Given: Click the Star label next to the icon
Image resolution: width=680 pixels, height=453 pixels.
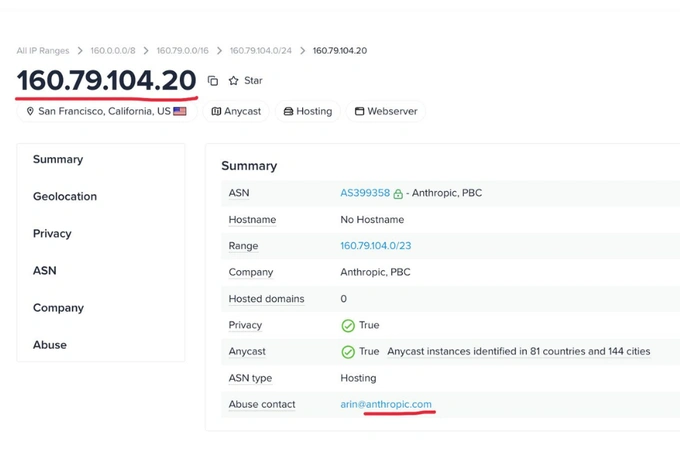Looking at the screenshot, I should (x=253, y=81).
